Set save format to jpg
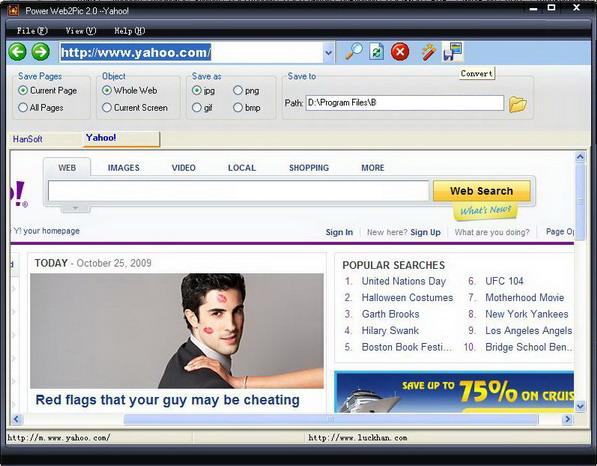This screenshot has height=466, width=597. click(203, 91)
